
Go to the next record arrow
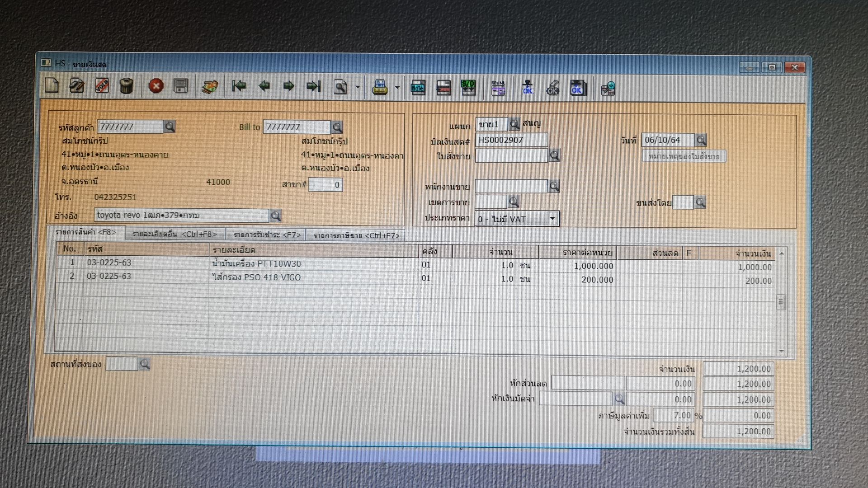pos(288,86)
